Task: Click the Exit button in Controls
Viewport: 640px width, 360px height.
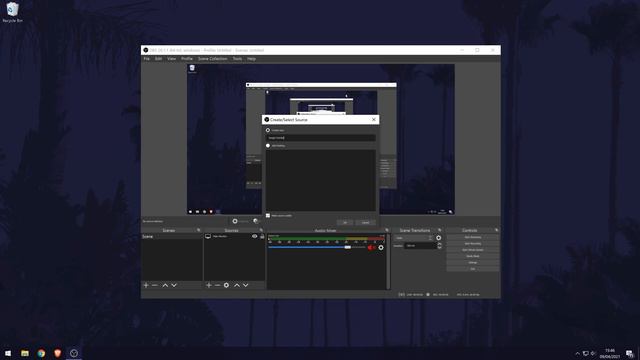Action: pyautogui.click(x=473, y=269)
